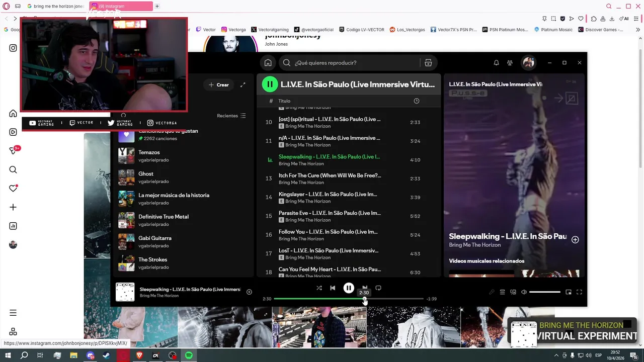644x362 pixels.
Task: Open Bring Me The Horizon artist in Now Playing
Action: tap(474, 245)
